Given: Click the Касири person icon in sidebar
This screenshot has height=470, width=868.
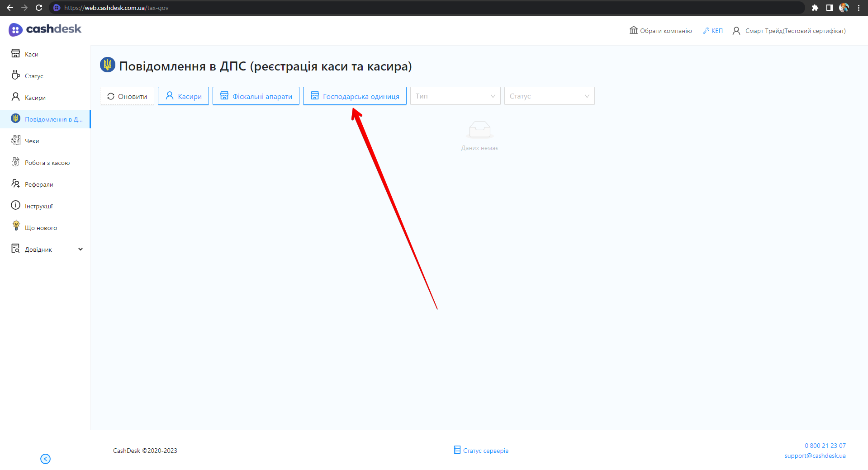Looking at the screenshot, I should 16,97.
